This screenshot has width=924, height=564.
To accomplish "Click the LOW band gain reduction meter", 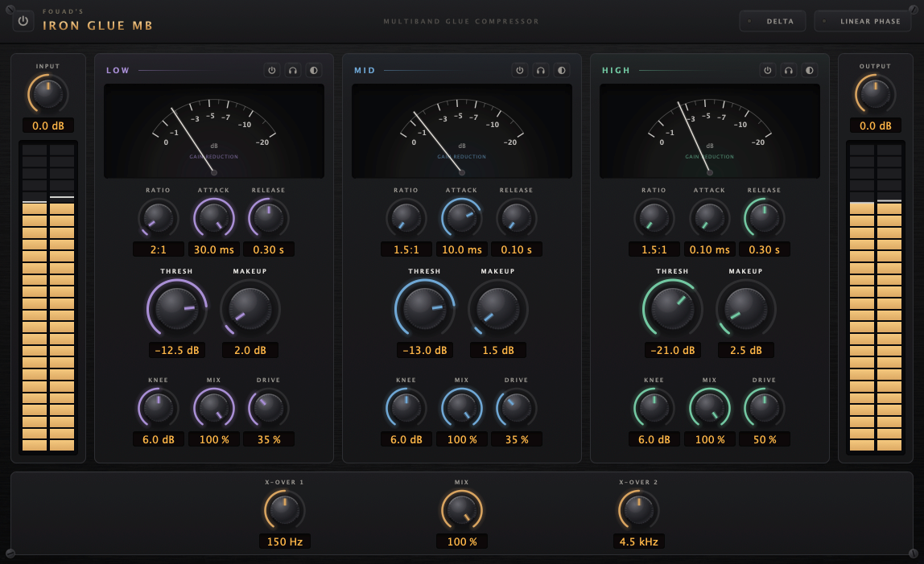I will point(214,131).
